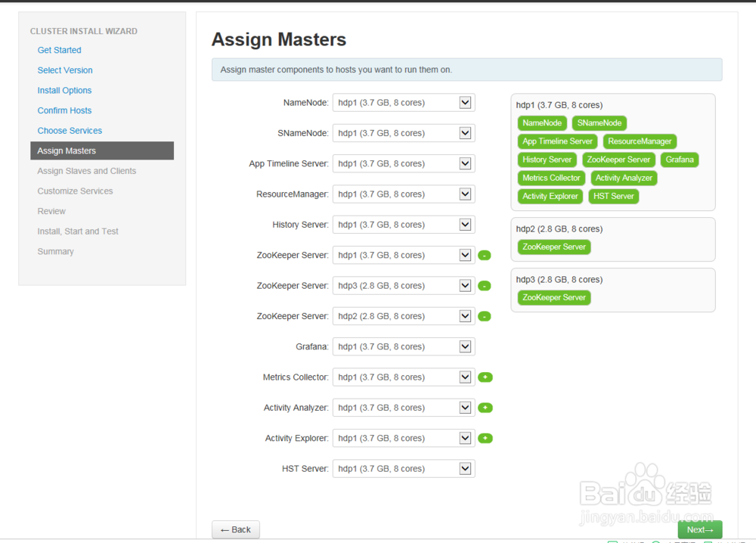Viewport: 756px width, 543px height.
Task: Open the HST Server host dropdown
Action: tap(404, 468)
